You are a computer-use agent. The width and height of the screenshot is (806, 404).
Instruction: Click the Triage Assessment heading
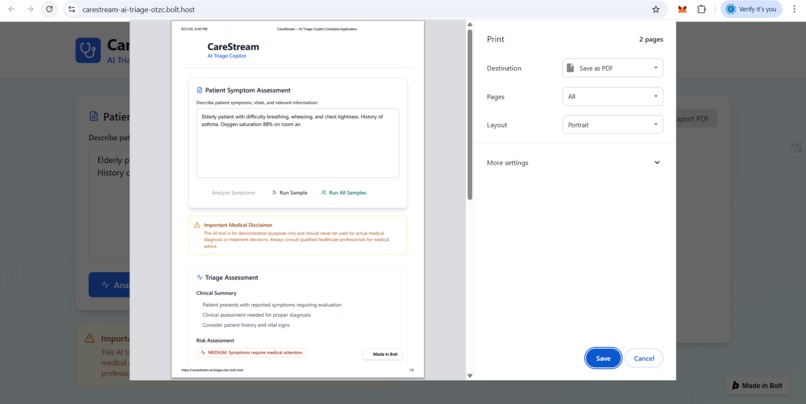(x=231, y=278)
